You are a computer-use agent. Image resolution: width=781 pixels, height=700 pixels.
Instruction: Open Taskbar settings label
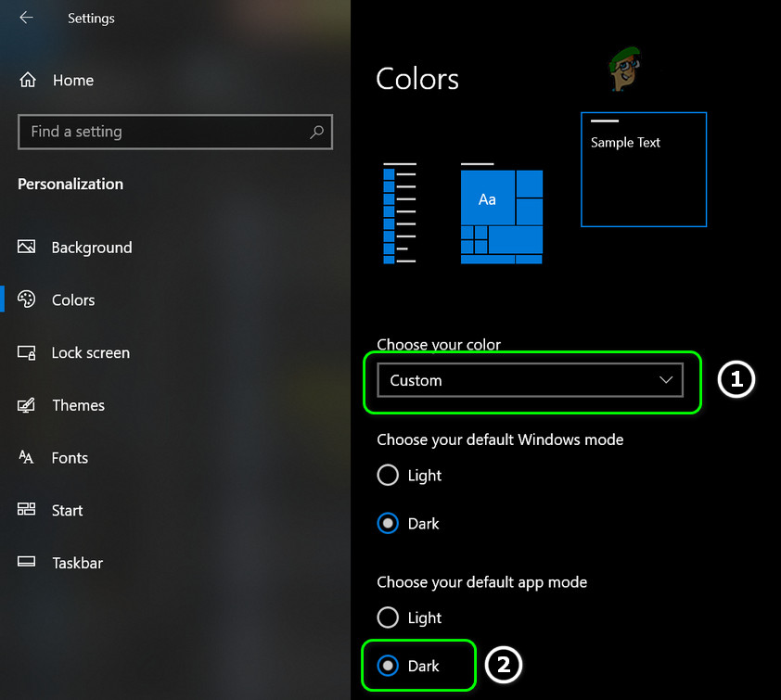click(77, 563)
